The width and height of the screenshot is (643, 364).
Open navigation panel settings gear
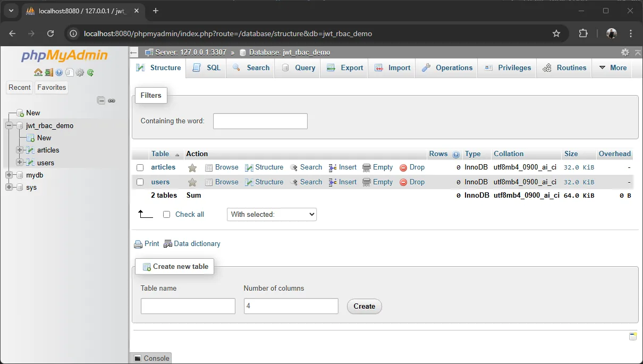pyautogui.click(x=80, y=72)
